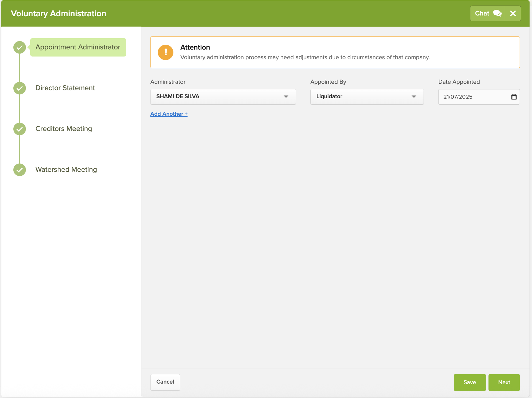532x398 pixels.
Task: Click the orange Attention warning icon
Action: [166, 52]
